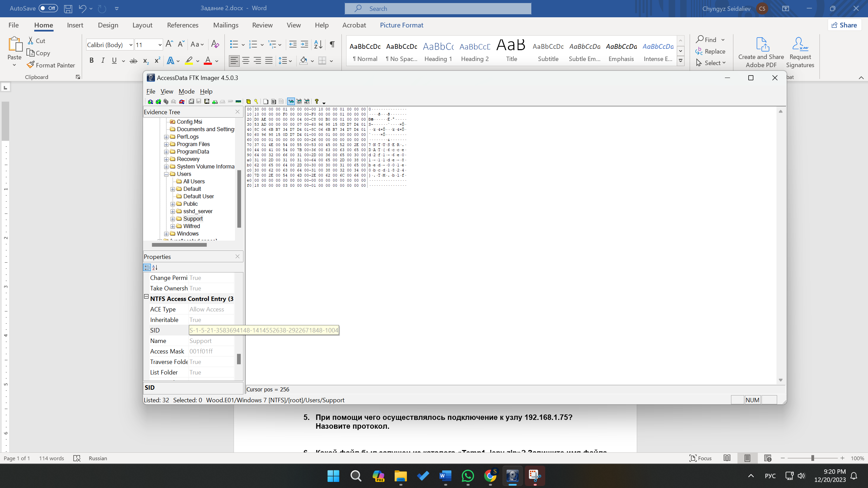Screen dimensions: 868x488
Task: Click Request Signatures button
Action: click(x=800, y=52)
